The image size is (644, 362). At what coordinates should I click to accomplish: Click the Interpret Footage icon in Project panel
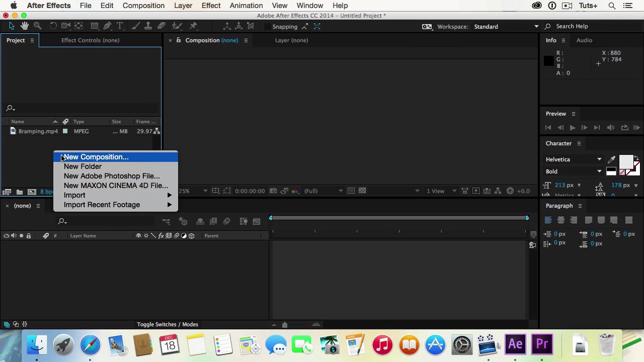[7, 192]
